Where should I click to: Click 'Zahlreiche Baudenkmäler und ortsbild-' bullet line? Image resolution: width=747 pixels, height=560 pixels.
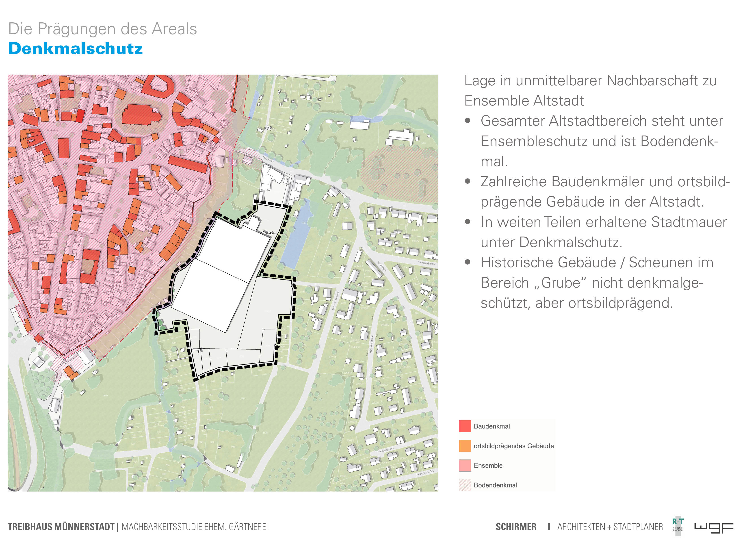point(605,182)
